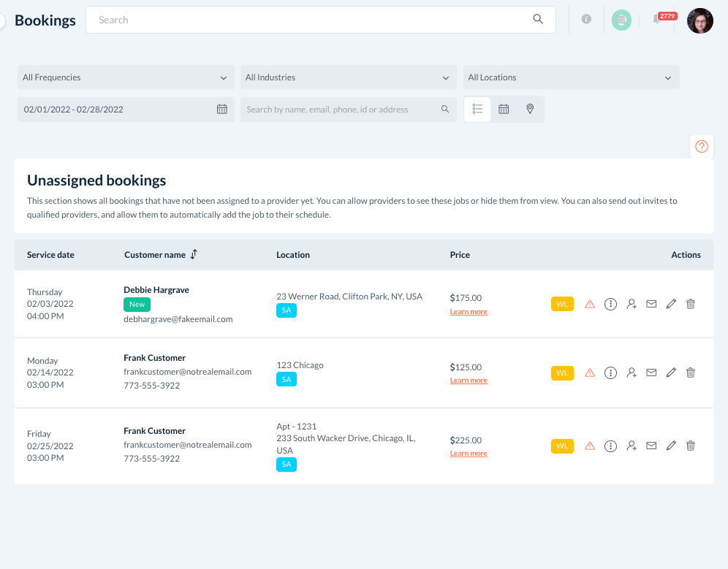The width and height of the screenshot is (728, 569).
Task: Delete Debbie Hargrave's booking with trash icon
Action: coord(691,304)
